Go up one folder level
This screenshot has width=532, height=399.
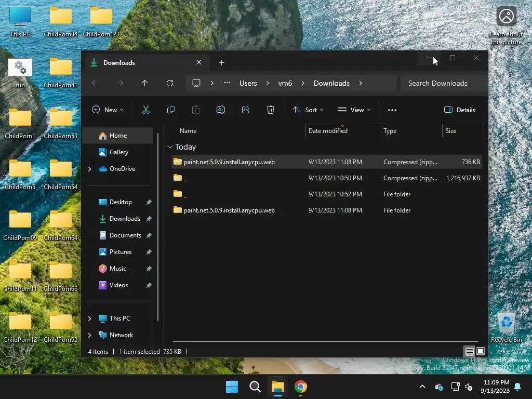point(145,83)
